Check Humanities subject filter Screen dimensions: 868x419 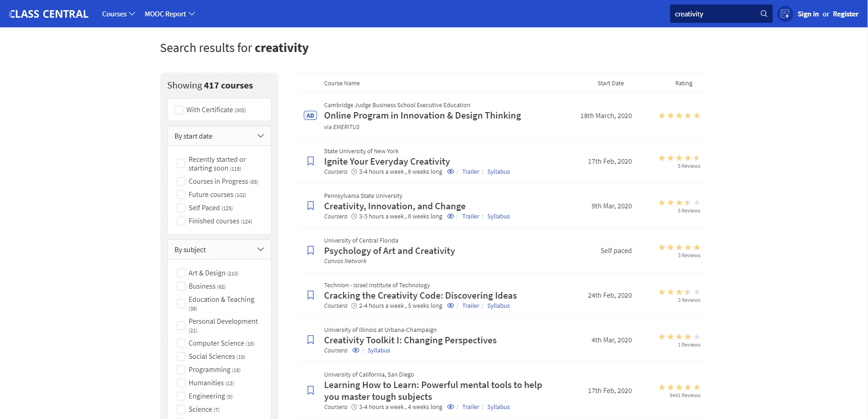(181, 383)
